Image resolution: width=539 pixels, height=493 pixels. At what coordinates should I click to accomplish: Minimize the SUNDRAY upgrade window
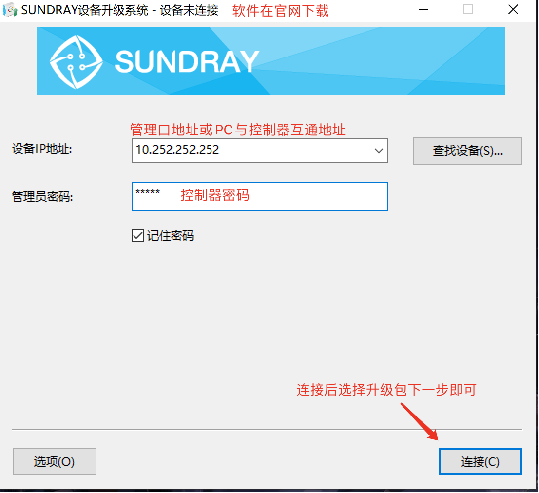pos(424,10)
